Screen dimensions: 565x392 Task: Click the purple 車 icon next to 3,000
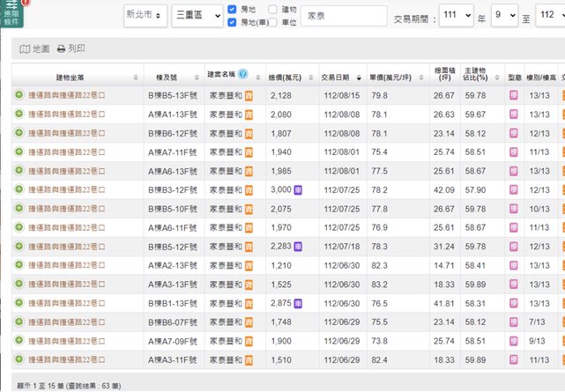tap(299, 189)
